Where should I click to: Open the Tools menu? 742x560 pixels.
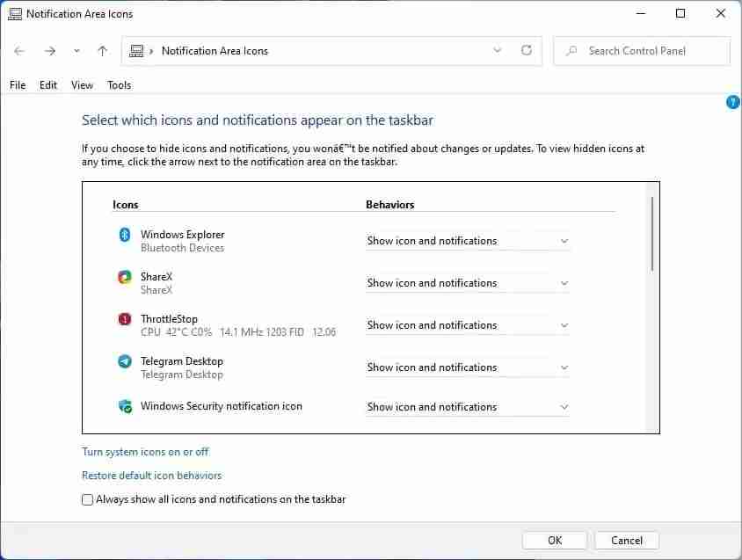click(x=119, y=84)
